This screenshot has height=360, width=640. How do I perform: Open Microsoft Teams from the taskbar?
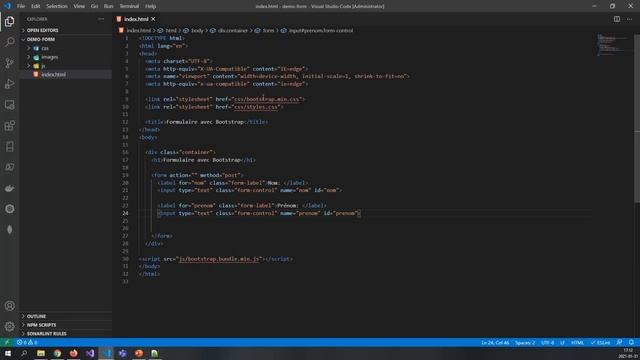pos(122,353)
